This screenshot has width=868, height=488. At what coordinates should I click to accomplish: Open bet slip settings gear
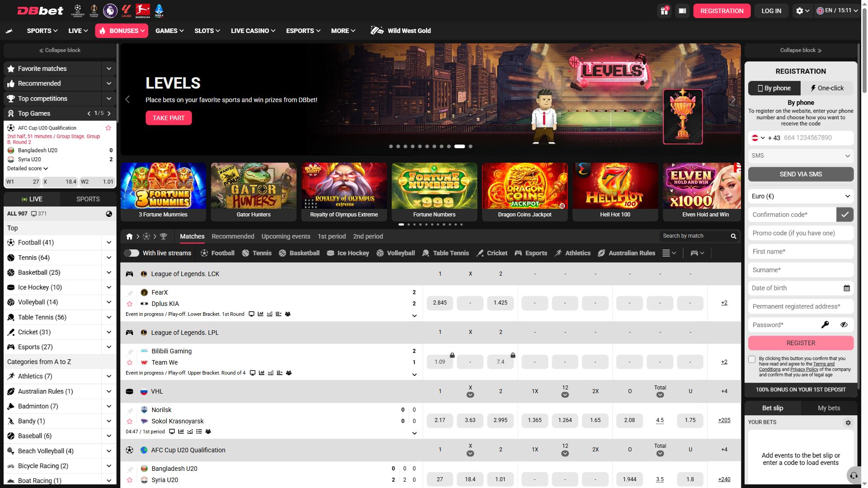(848, 422)
